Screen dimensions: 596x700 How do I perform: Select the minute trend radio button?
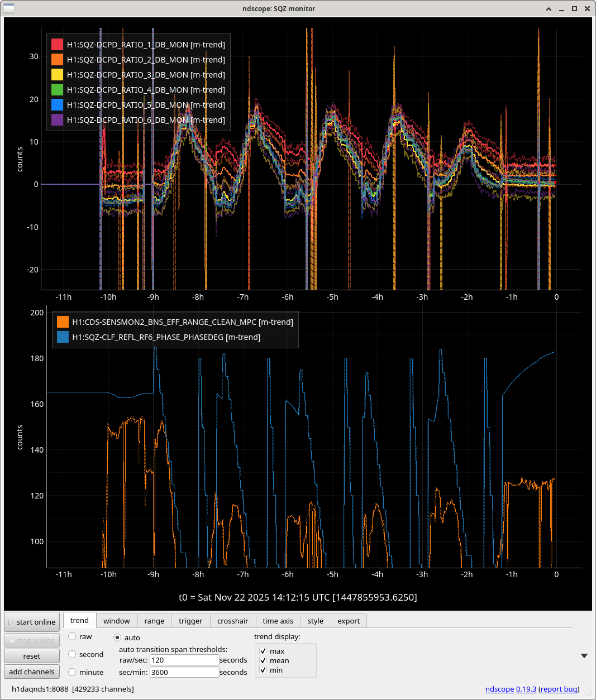point(72,672)
